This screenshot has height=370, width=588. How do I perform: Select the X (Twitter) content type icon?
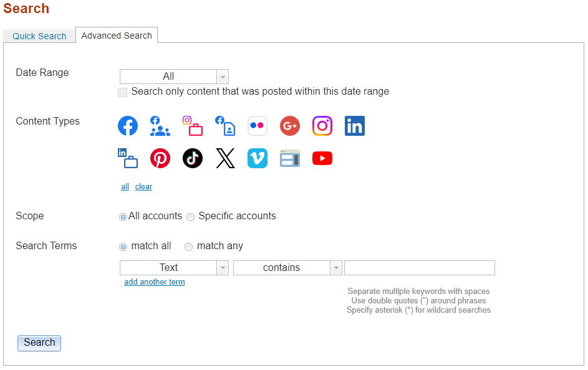[x=225, y=158]
